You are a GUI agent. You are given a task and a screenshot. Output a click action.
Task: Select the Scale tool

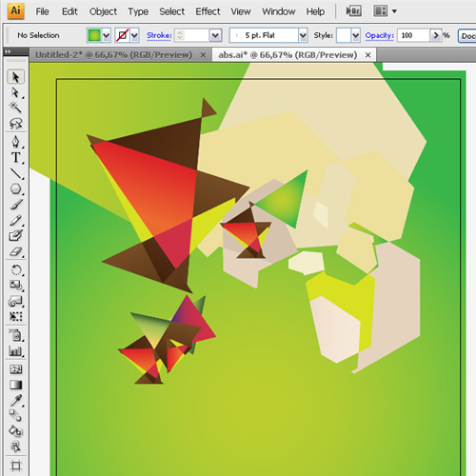click(x=15, y=286)
